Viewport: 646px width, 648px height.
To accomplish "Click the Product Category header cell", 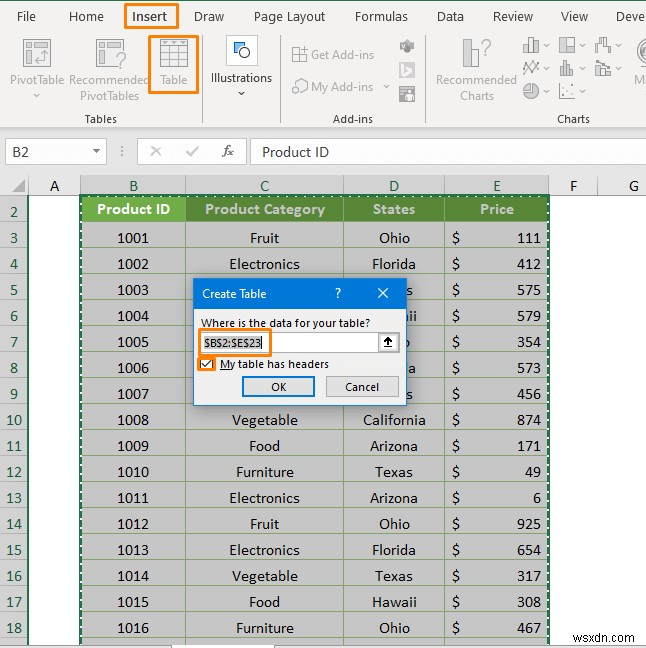I will (x=265, y=209).
